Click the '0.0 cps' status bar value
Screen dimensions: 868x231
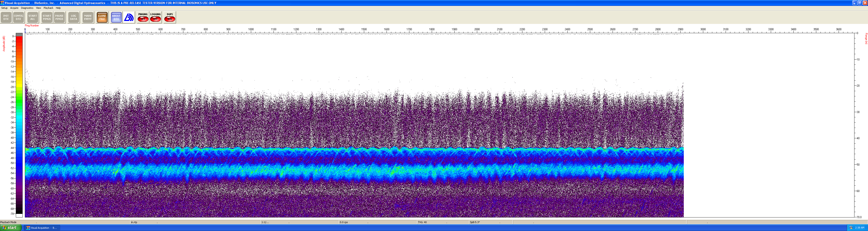click(x=344, y=222)
